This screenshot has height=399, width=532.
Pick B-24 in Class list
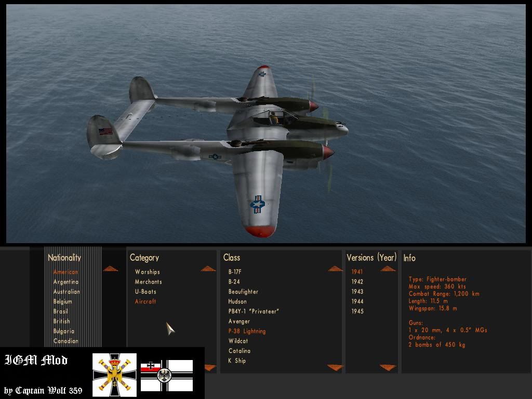[x=234, y=282]
